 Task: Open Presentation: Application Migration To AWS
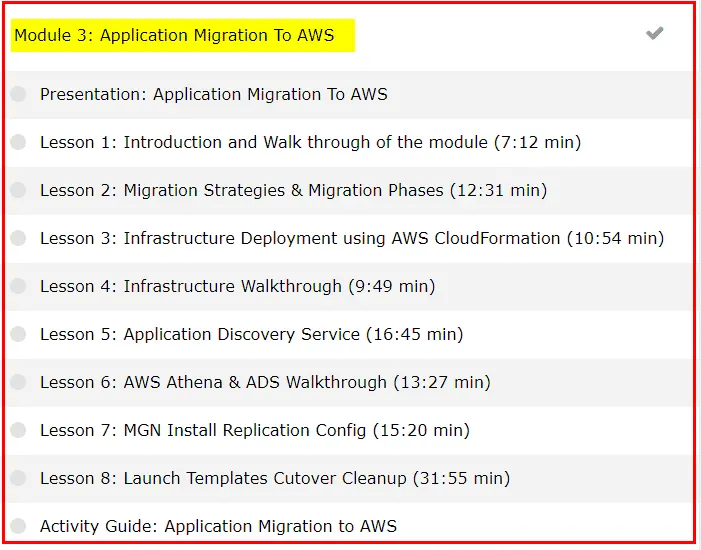[213, 95]
